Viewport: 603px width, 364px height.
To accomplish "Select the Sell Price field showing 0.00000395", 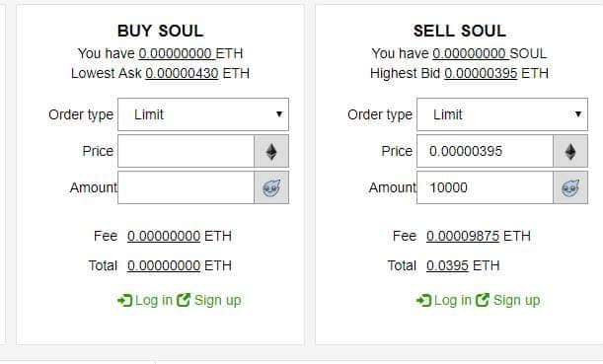I will (x=485, y=151).
